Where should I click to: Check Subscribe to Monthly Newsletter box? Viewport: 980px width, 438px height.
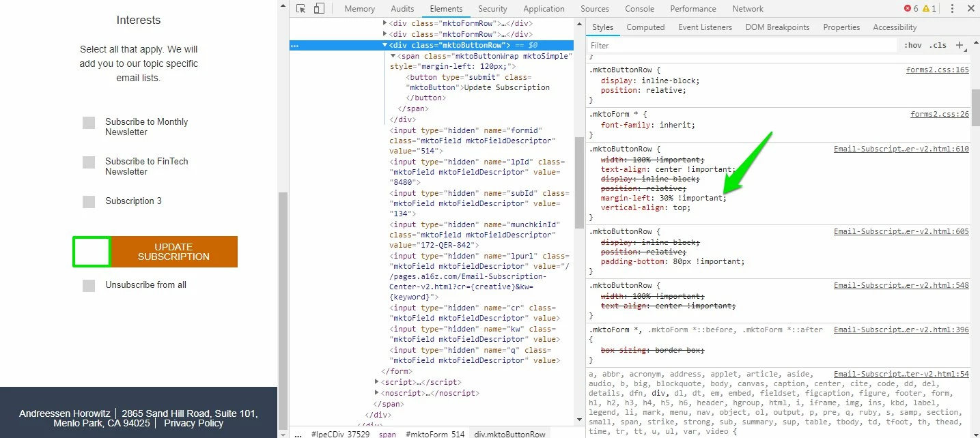pos(89,123)
